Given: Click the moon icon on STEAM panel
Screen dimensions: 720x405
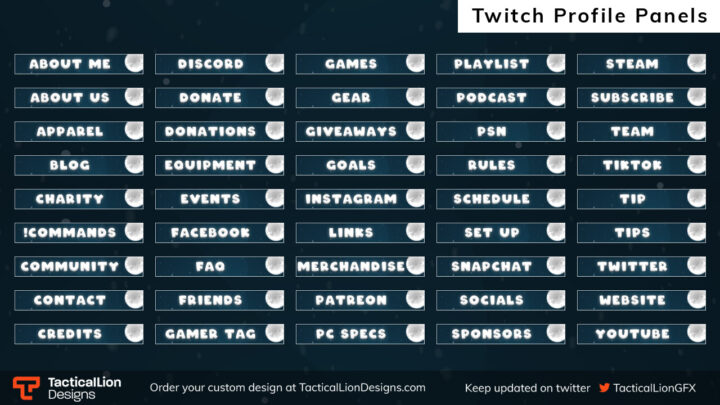Looking at the screenshot, I should (697, 63).
